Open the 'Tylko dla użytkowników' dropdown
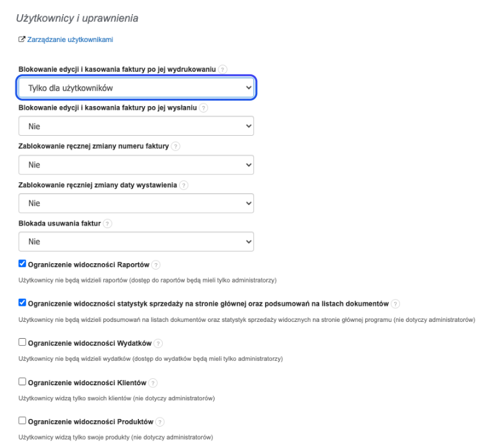This screenshot has height=448, width=497. (x=136, y=88)
